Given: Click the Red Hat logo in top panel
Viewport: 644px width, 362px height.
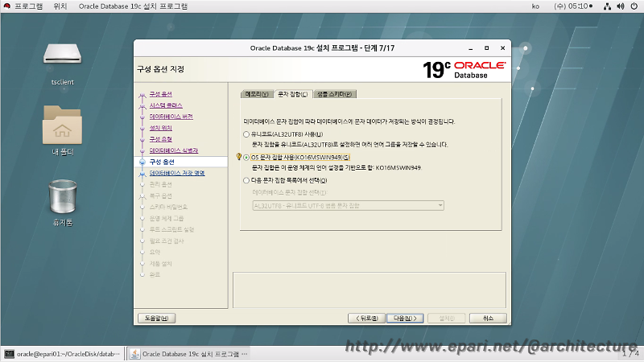Looking at the screenshot, I should click(7, 6).
